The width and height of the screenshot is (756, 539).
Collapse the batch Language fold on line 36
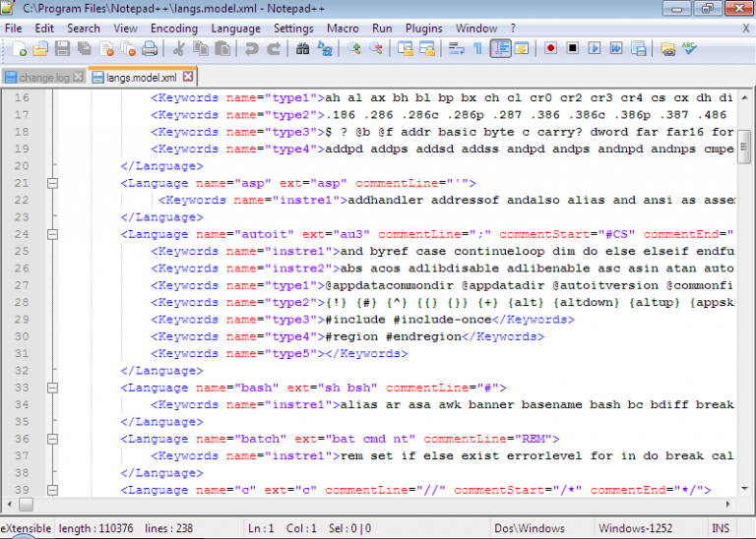coord(52,439)
